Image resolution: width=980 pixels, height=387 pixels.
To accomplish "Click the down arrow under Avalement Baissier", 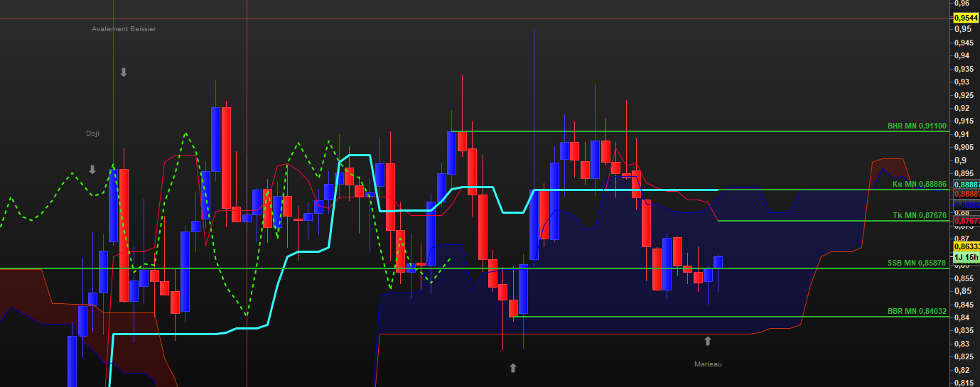I will 124,72.
